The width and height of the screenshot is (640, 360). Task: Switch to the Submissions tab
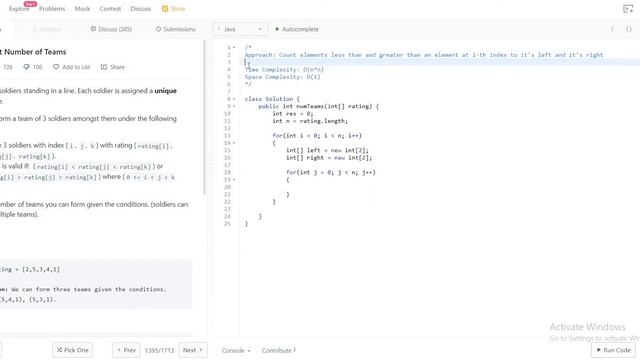click(x=176, y=29)
